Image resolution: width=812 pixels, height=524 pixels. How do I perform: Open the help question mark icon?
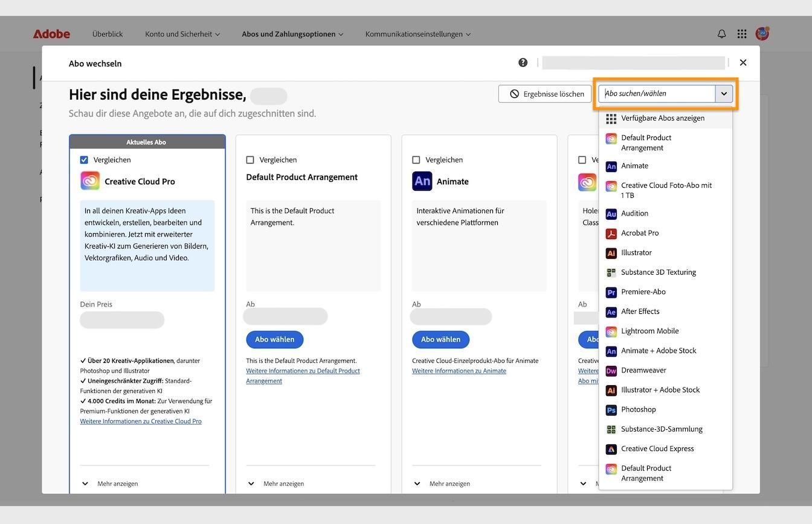(522, 62)
